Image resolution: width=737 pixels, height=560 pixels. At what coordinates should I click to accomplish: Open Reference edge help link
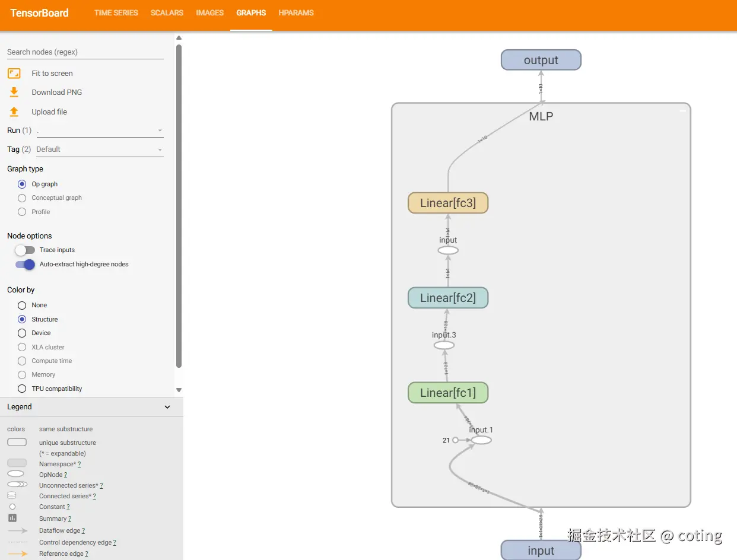point(87,554)
